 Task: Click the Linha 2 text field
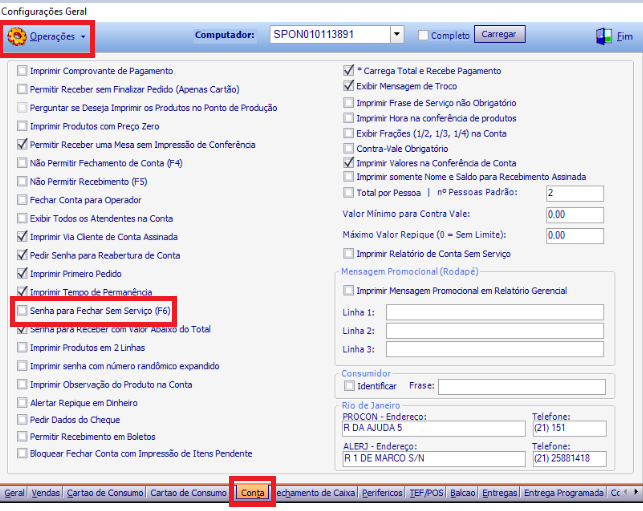point(495,331)
